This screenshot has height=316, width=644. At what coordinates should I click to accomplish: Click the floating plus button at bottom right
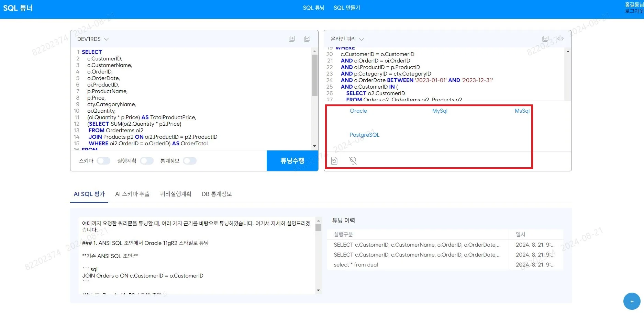(632, 301)
